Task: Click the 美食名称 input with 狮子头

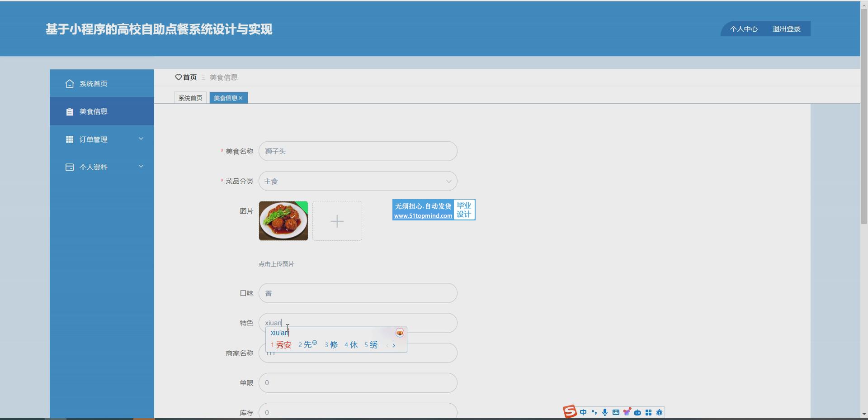Action: click(358, 151)
